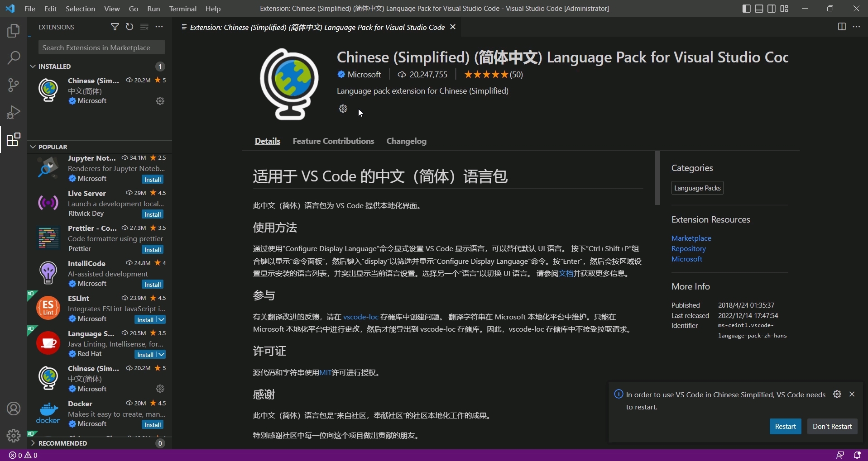Switch to Feature Contributions tab
The image size is (868, 461).
tap(333, 141)
